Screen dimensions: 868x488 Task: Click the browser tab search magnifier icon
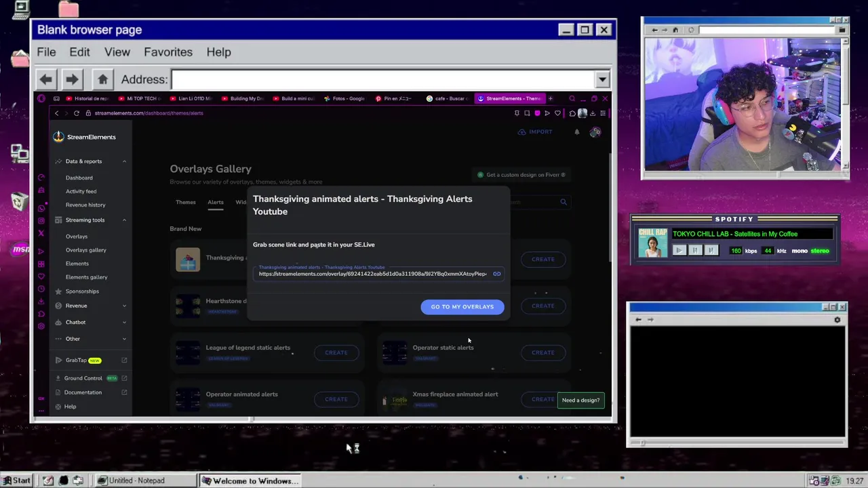(572, 98)
